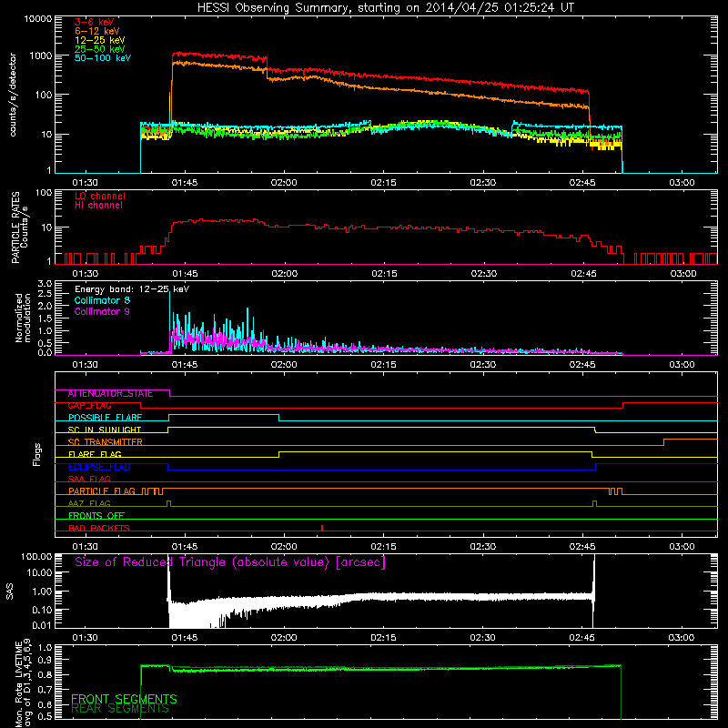The height and width of the screenshot is (728, 728).
Task: Click the 01:45 tick under the counts plot
Action: 185,183
